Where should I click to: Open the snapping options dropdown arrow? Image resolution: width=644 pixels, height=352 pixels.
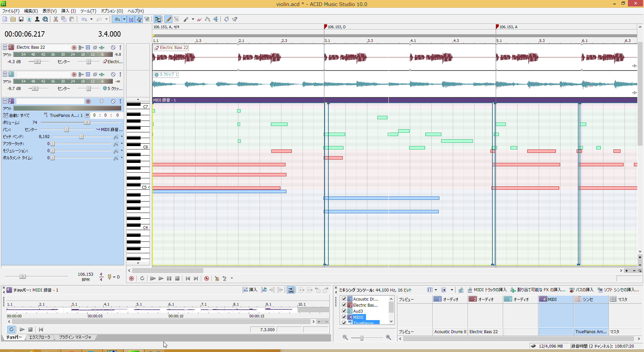[x=124, y=19]
